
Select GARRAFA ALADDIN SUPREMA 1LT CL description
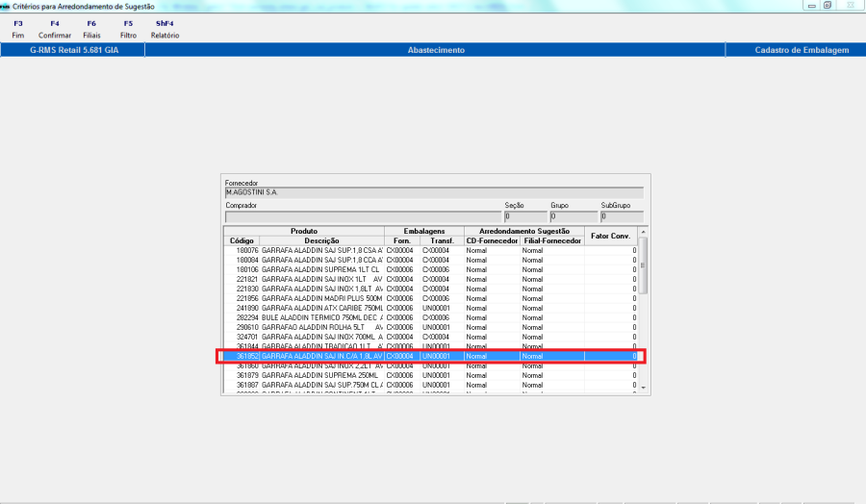click(320, 270)
